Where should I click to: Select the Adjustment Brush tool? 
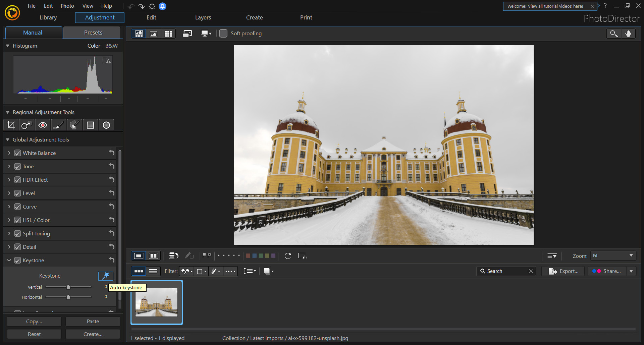(x=58, y=125)
